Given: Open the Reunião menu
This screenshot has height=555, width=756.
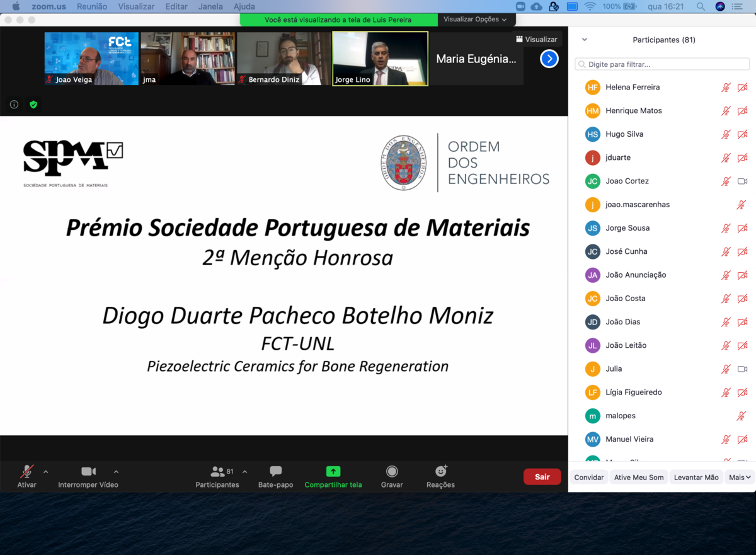Looking at the screenshot, I should tap(92, 6).
